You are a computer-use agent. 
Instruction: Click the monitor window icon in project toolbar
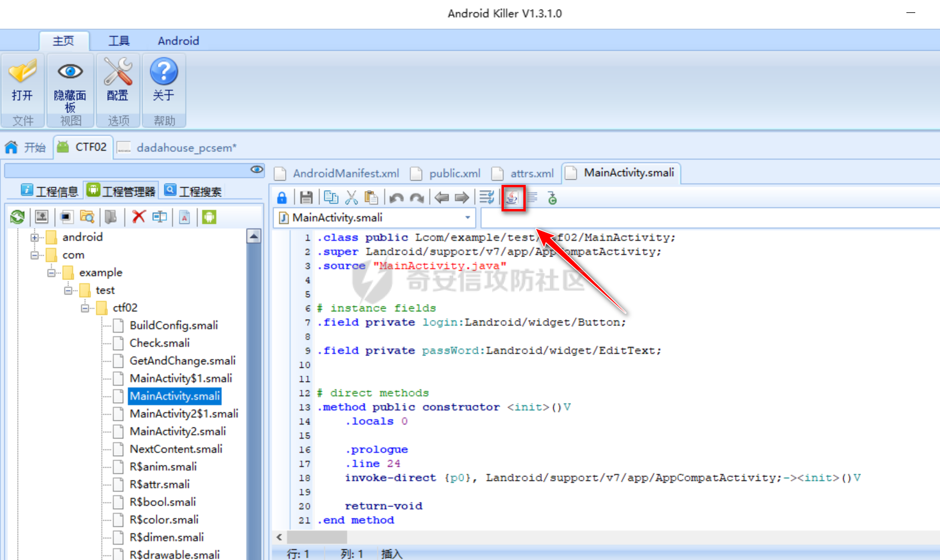point(66,217)
